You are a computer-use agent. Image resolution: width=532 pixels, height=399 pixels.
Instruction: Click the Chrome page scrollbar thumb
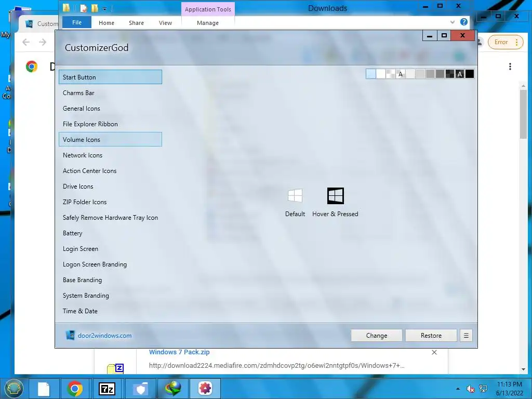tap(523, 115)
